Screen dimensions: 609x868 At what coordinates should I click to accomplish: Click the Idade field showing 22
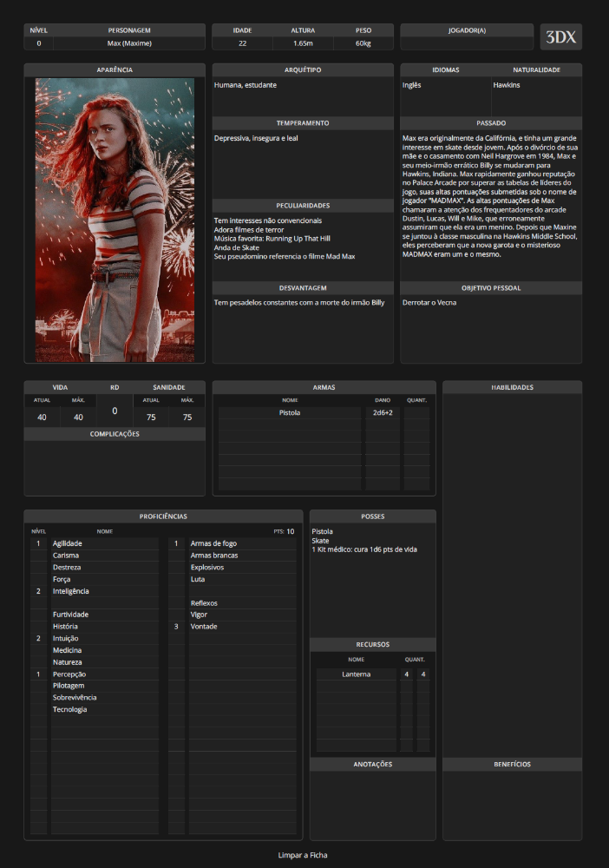[242, 43]
